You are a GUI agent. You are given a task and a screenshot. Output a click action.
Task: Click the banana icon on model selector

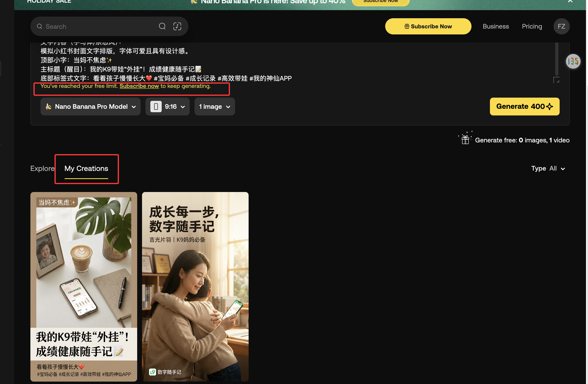tap(48, 107)
